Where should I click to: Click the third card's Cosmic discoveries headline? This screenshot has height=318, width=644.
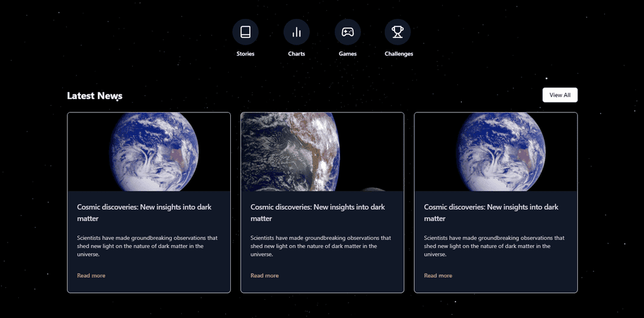pos(491,213)
